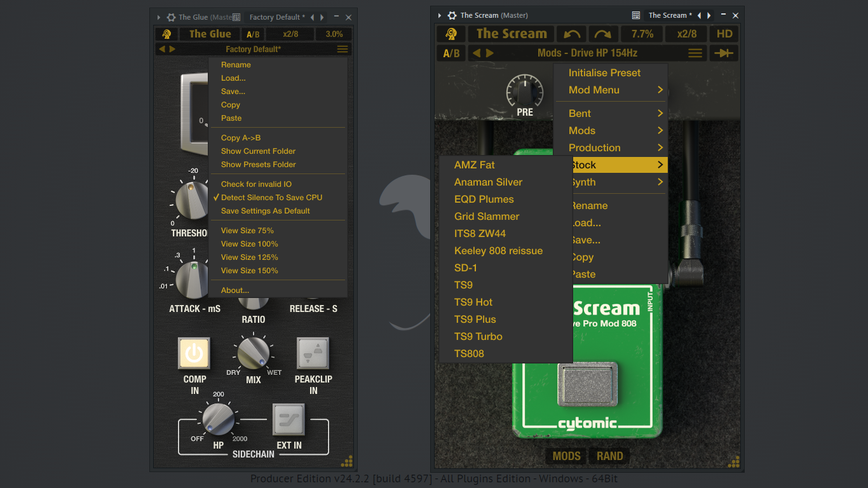Expand the Synth presets submenu
Viewport: 868px width, 488px height.
coord(620,182)
